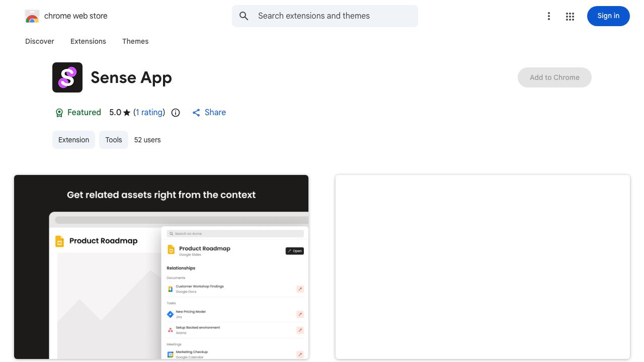Screen dimensions: 644x362
Task: Click the Chrome Web Store logo
Action: point(32,16)
